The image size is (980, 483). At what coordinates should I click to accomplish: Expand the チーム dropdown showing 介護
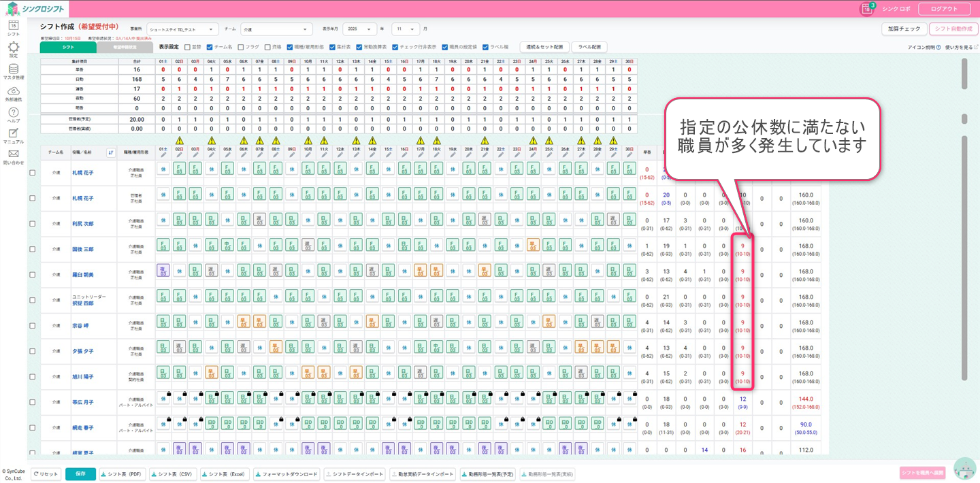[276, 29]
